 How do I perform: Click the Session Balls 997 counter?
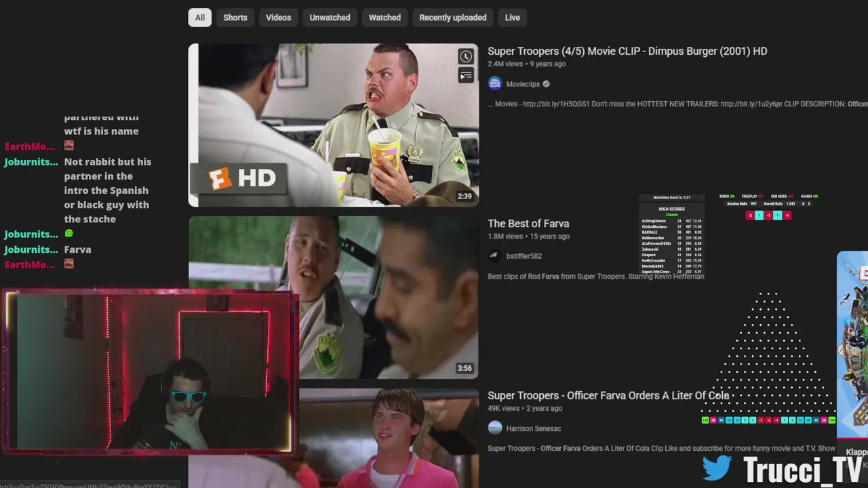741,203
